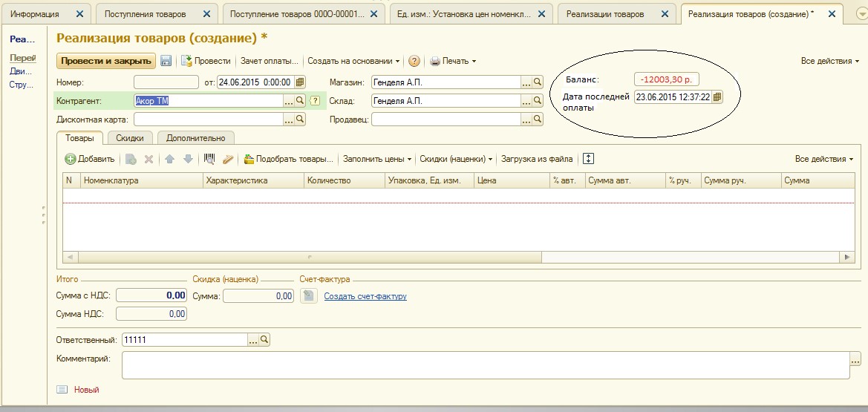Open the Скидки (наценки) dropdown

[x=456, y=159]
